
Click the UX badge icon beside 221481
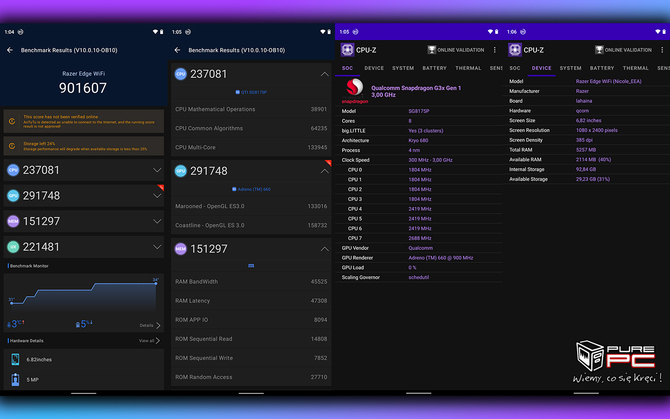pyautogui.click(x=13, y=247)
